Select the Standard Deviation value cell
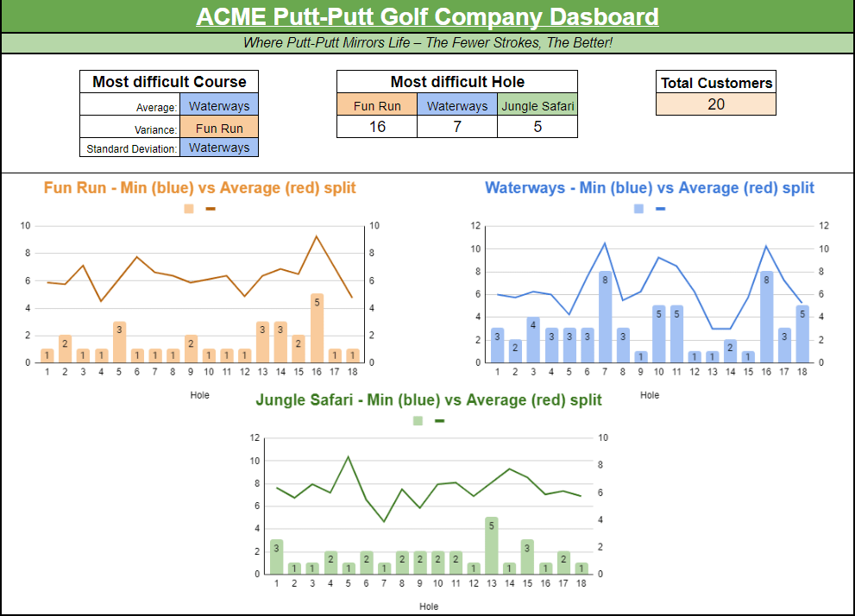Screen dimensions: 855x616 tap(219, 148)
